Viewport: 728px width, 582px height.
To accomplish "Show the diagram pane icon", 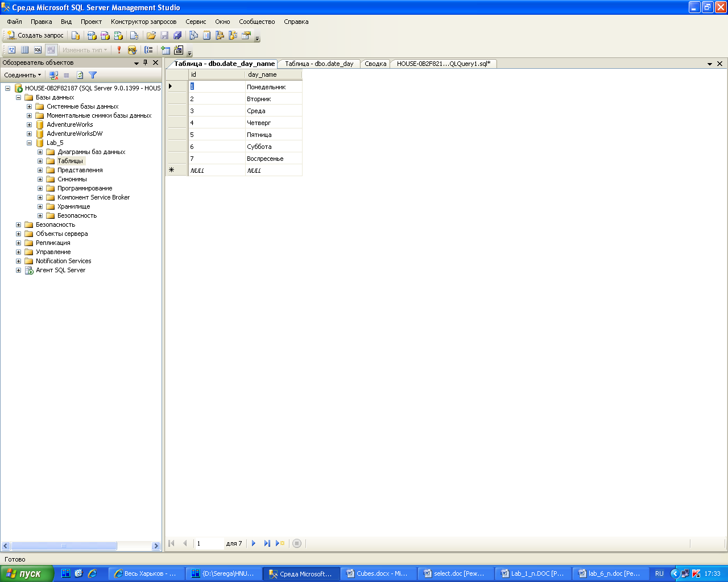I will tap(11, 50).
